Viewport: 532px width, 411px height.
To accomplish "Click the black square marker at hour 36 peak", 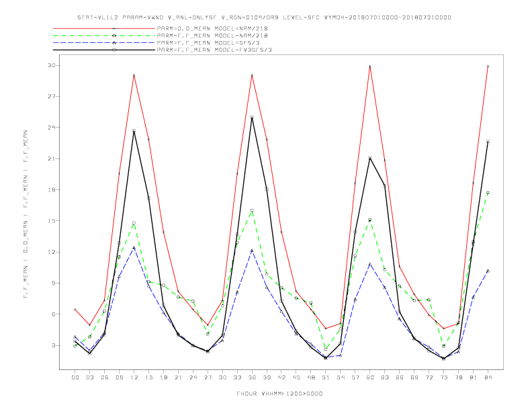I will (x=252, y=118).
